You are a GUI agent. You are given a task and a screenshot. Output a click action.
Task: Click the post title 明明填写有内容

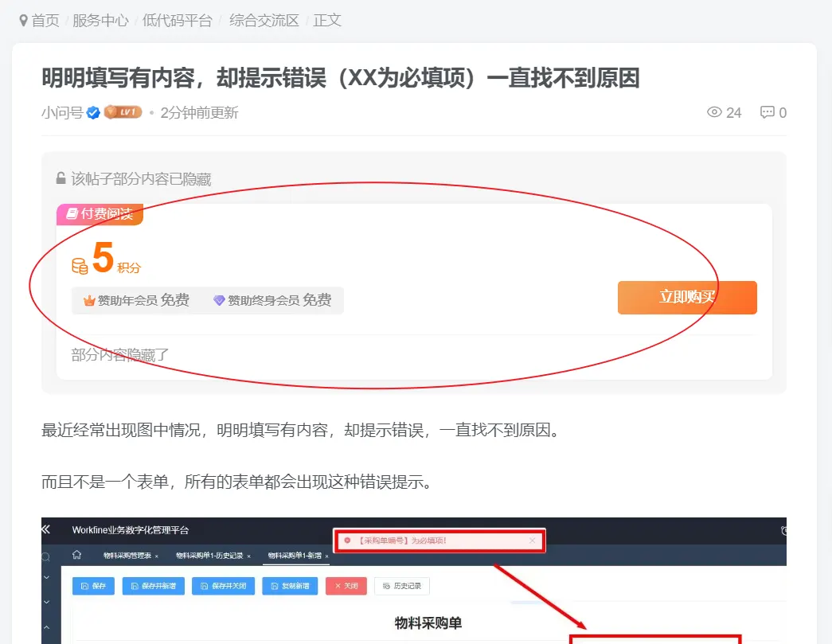(340, 78)
